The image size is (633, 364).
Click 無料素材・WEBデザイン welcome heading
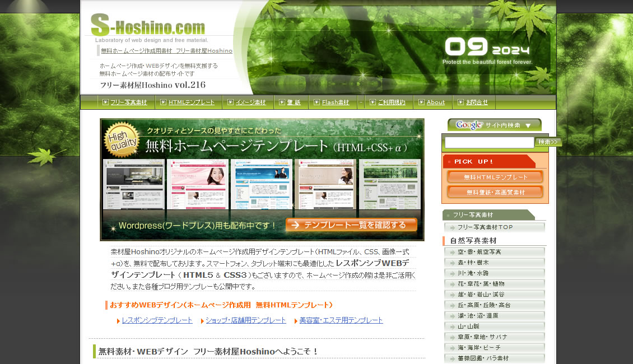(208, 352)
